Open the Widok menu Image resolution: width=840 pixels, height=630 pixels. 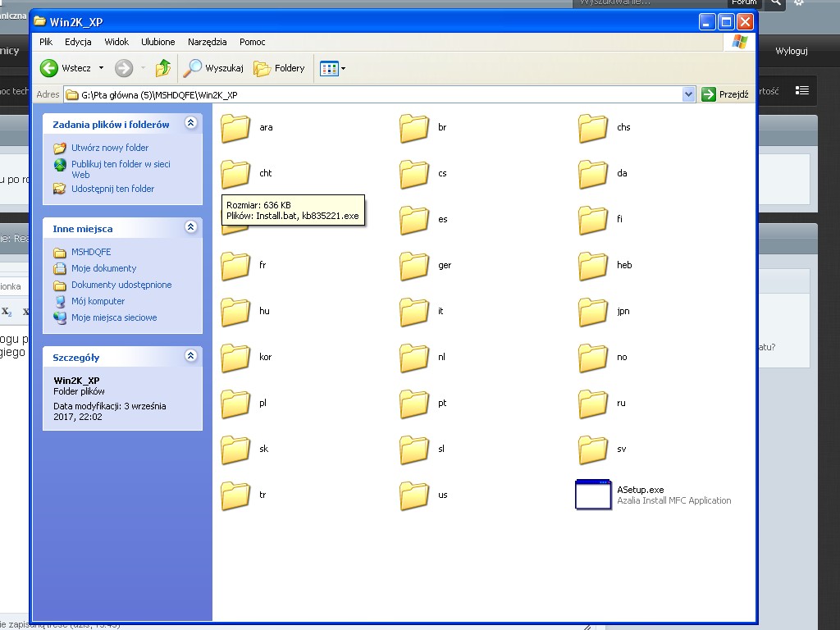tap(116, 42)
